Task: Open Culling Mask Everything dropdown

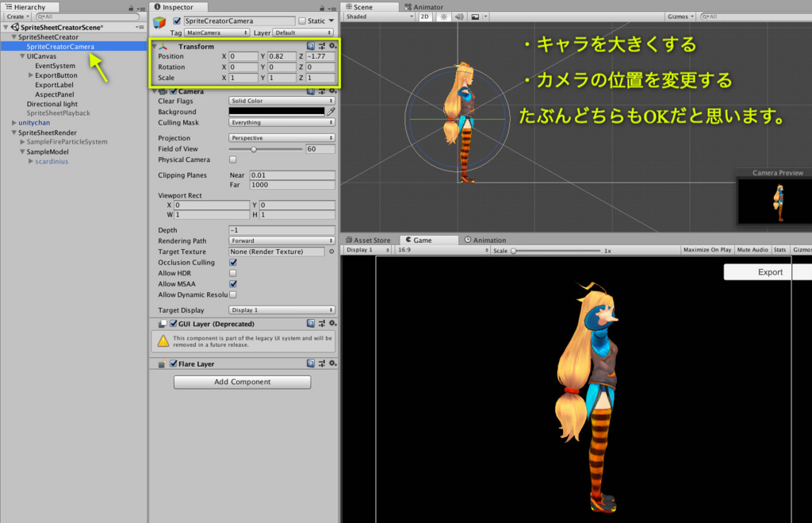Action: pyautogui.click(x=282, y=122)
